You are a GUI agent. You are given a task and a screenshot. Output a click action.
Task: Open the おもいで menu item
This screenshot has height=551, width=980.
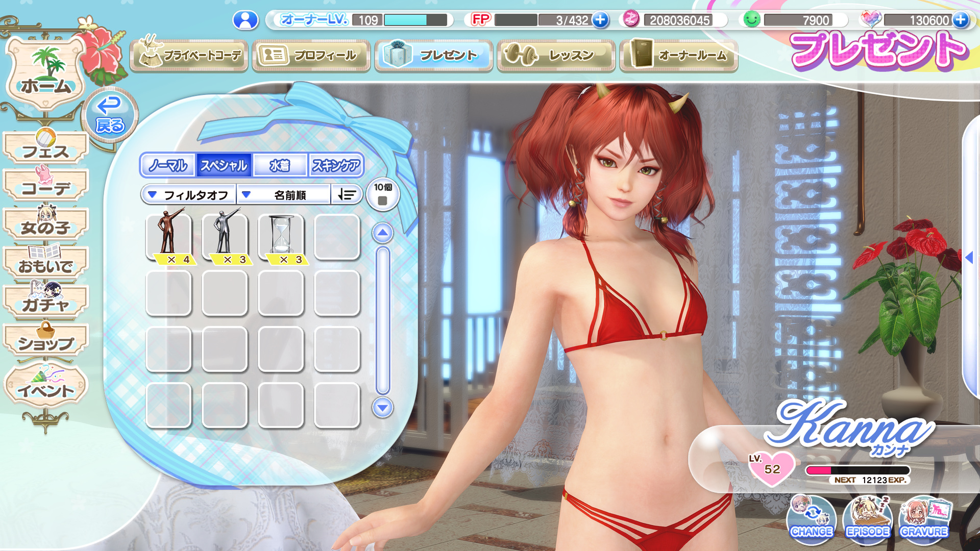pyautogui.click(x=45, y=262)
